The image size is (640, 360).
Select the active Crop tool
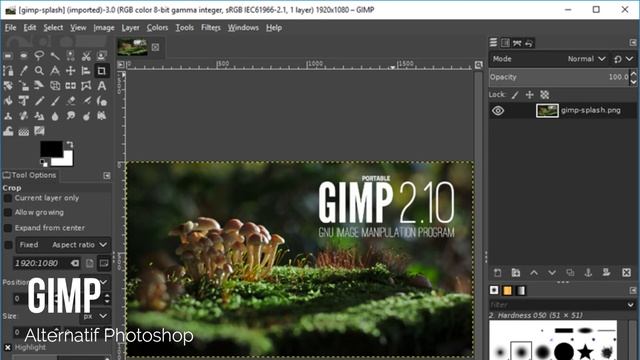coord(102,71)
